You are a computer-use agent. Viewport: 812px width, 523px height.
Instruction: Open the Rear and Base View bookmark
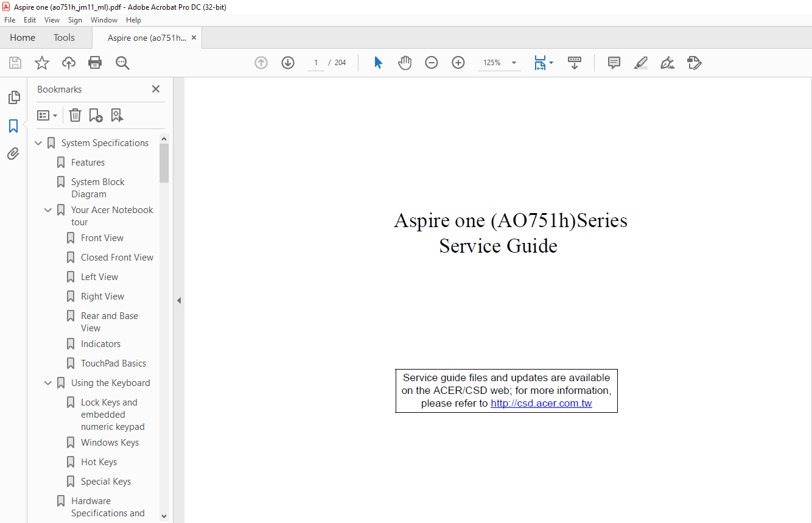110,322
